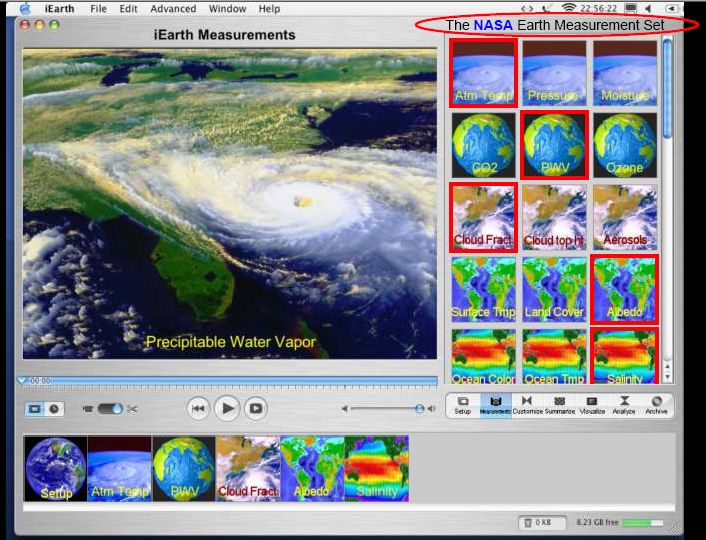Click the rewind to start button

pyautogui.click(x=199, y=408)
